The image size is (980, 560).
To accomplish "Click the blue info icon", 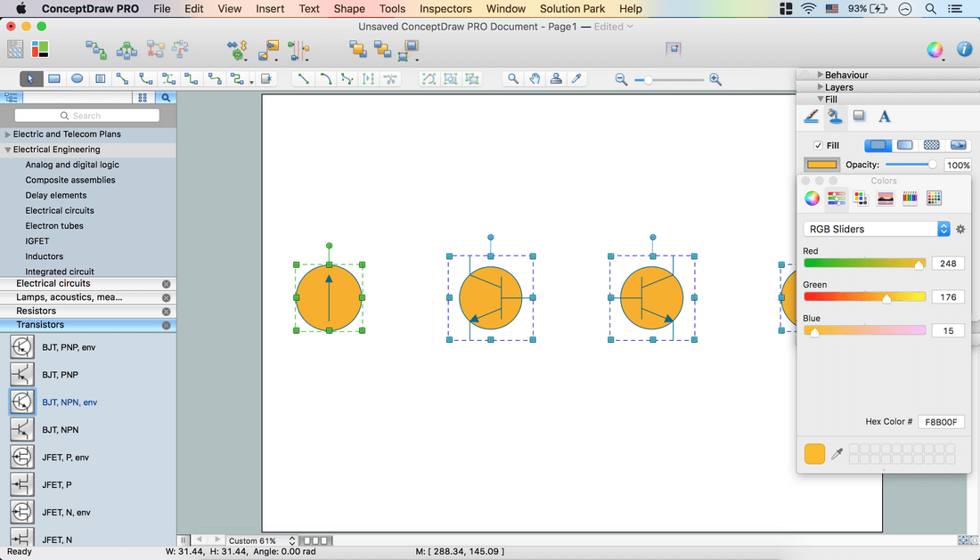I will click(x=964, y=50).
